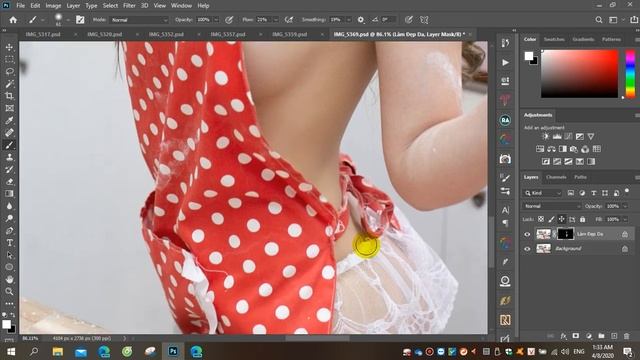The height and width of the screenshot is (360, 640).
Task: Select the History Brush tool
Action: 9,170
